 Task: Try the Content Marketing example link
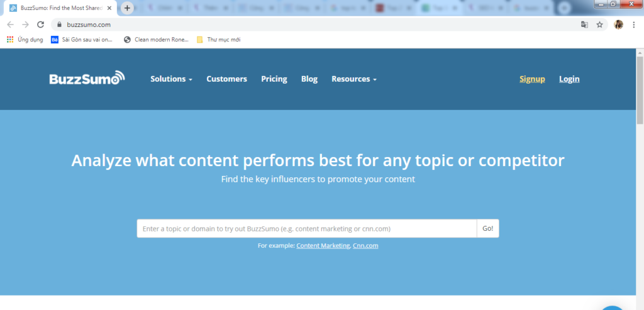tap(323, 245)
